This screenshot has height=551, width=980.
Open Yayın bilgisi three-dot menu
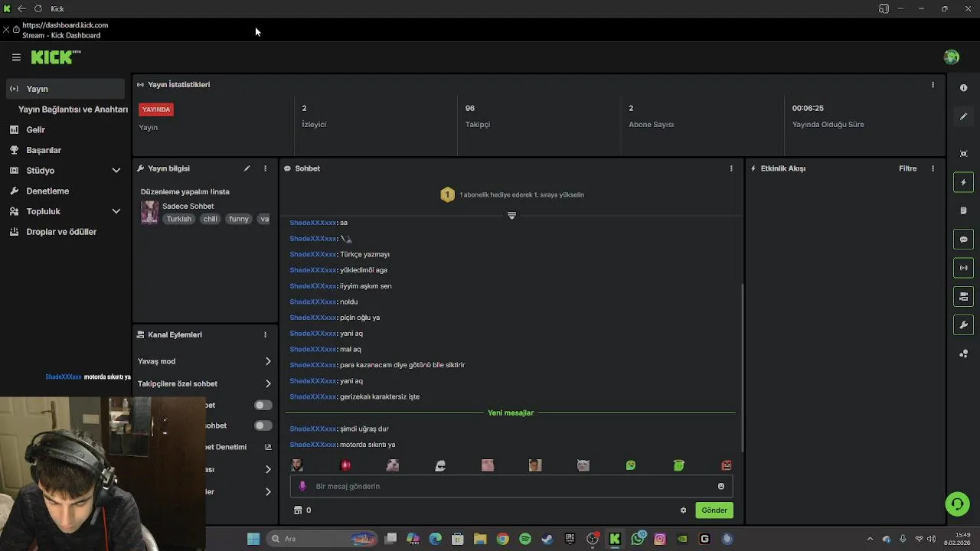[266, 168]
